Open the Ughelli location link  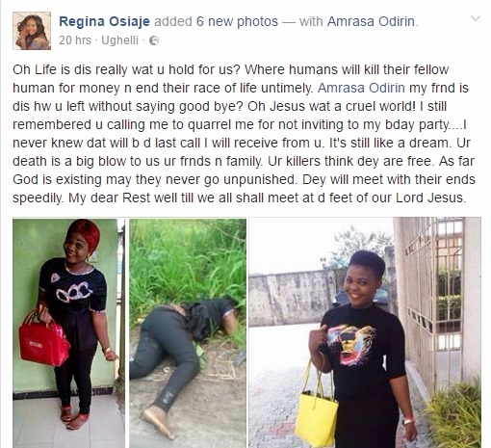click(119, 40)
